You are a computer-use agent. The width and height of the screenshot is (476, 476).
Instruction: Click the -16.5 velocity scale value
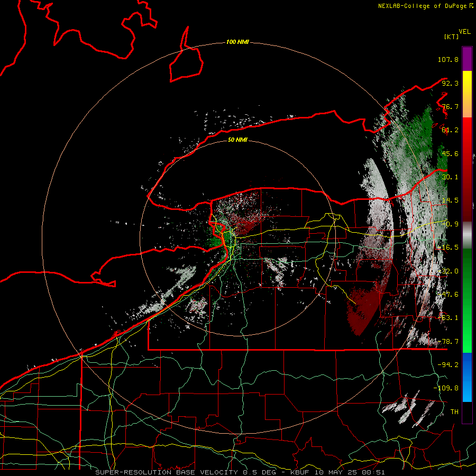point(448,248)
